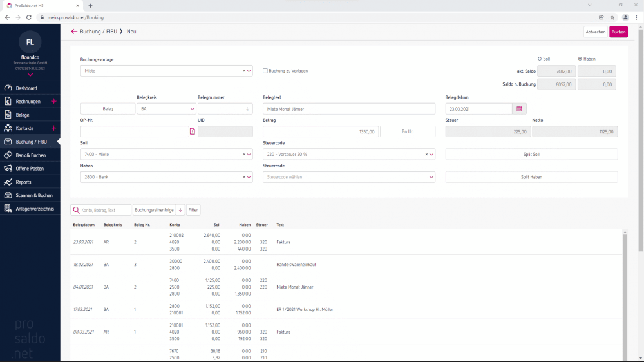Click the document icon next to OP-Nr.
This screenshot has height=362, width=644.
(192, 131)
